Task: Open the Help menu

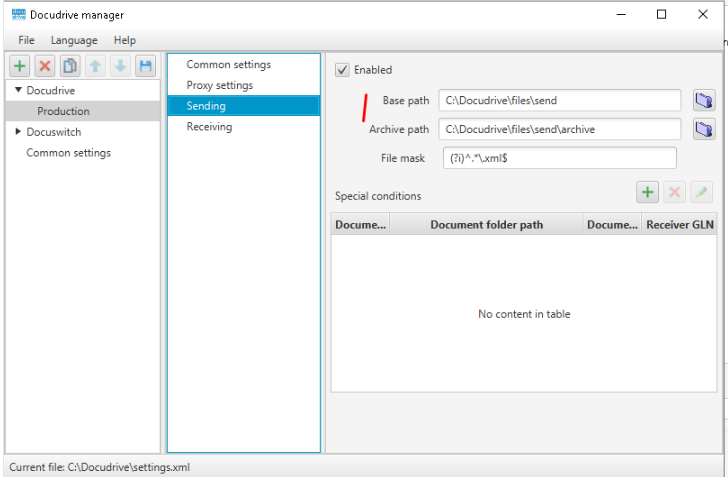Action: [x=125, y=40]
